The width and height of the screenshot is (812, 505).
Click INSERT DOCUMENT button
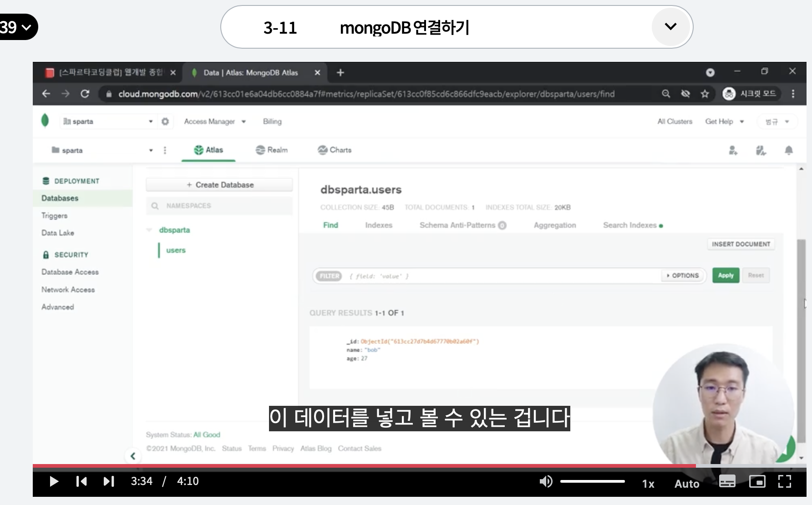pos(741,244)
